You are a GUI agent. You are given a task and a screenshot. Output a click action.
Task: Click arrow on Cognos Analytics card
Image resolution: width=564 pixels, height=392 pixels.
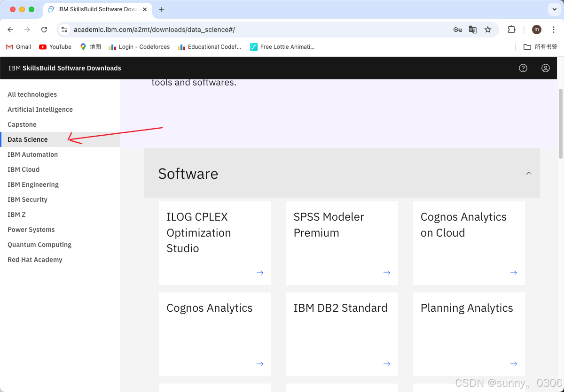point(260,364)
